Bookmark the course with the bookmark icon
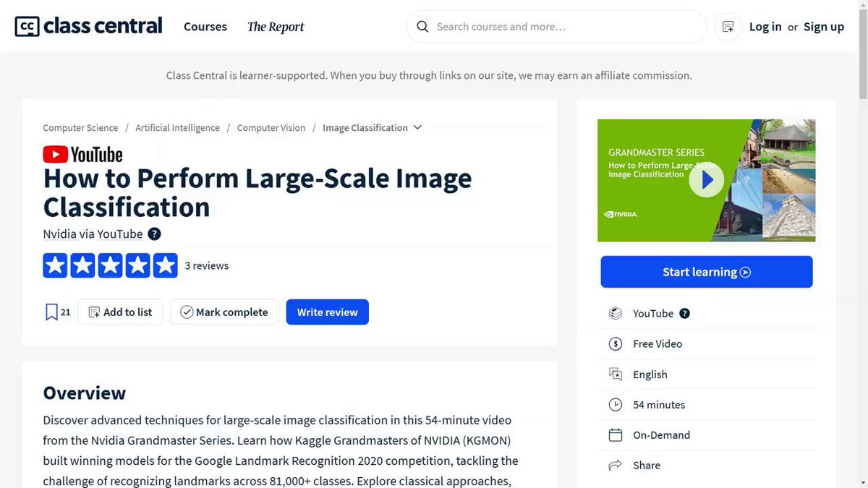Viewport: 868px width, 488px height. (51, 312)
